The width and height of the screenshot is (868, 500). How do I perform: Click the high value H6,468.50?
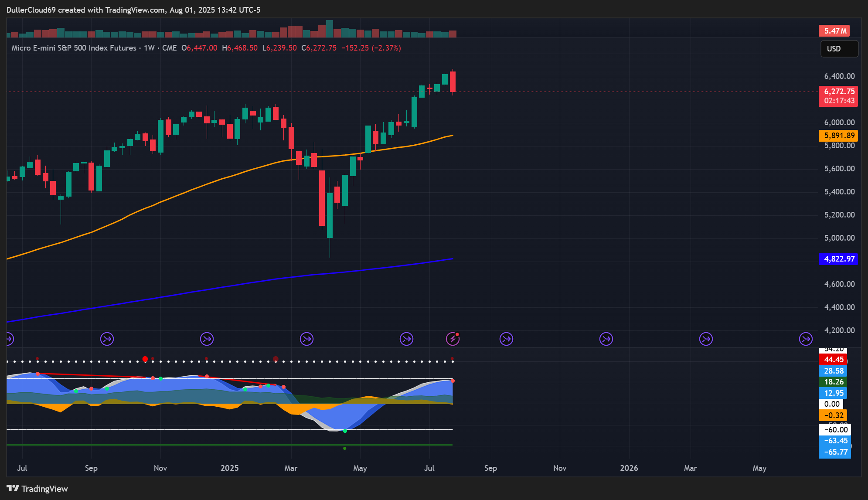click(x=240, y=48)
